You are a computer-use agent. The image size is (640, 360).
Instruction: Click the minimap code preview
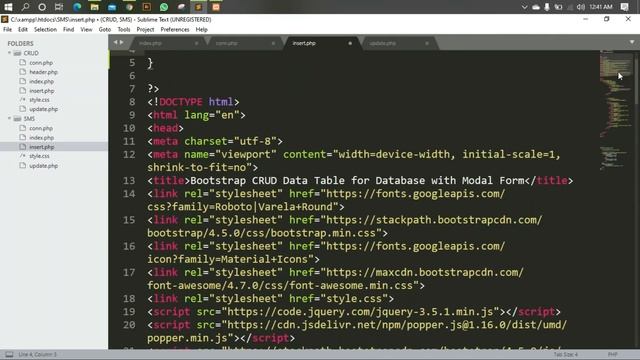tap(616, 110)
